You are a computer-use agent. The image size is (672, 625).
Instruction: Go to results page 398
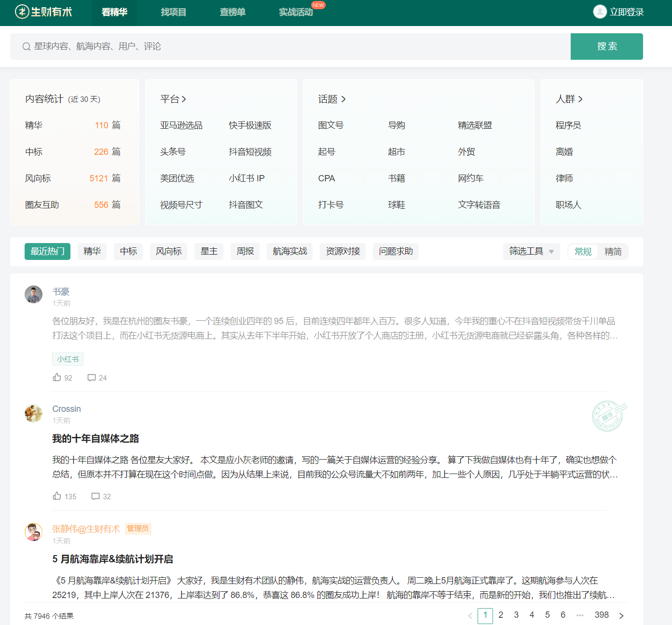point(602,615)
